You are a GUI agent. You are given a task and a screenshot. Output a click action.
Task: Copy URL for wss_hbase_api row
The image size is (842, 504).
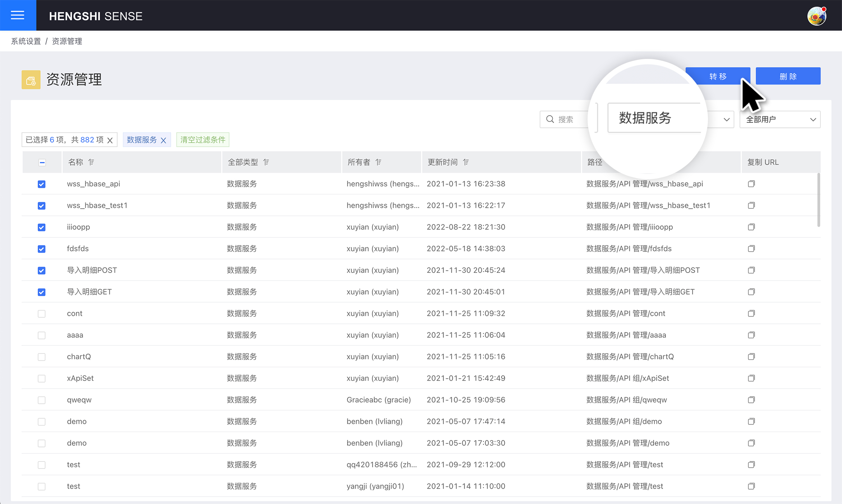751,184
